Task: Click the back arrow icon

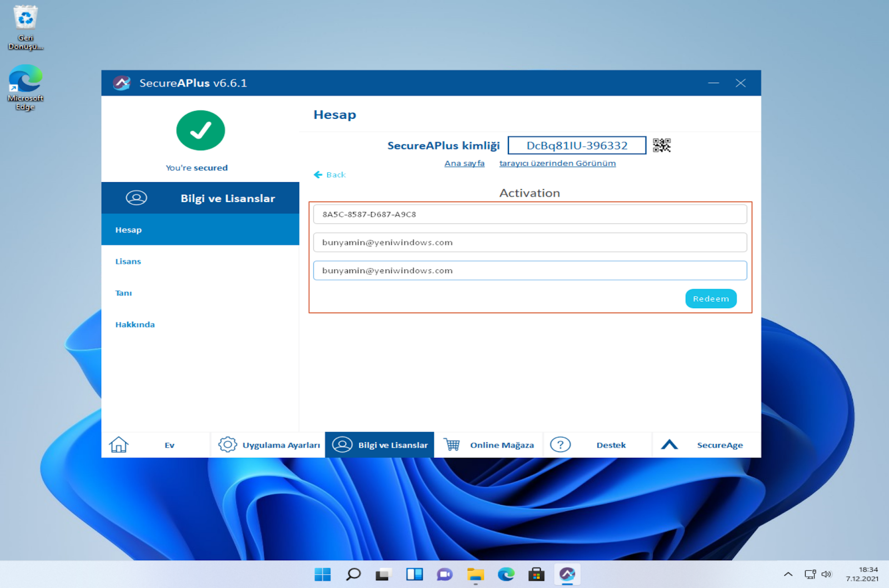Action: pyautogui.click(x=318, y=174)
